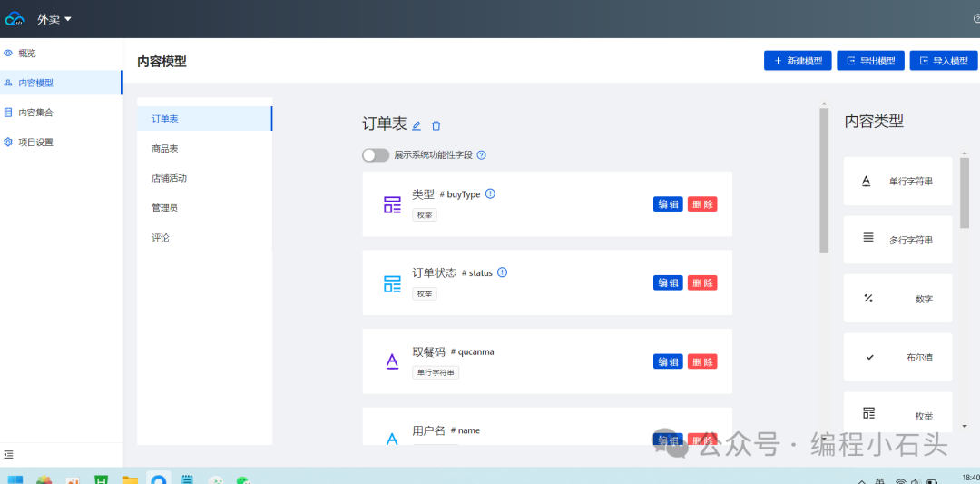
Task: Click the string icon of 取餐码 field
Action: [392, 361]
